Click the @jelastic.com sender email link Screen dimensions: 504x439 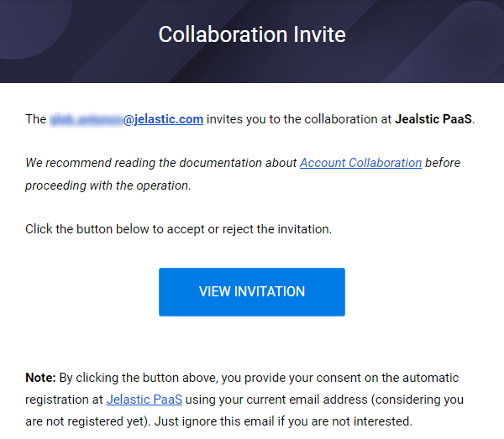click(x=163, y=119)
